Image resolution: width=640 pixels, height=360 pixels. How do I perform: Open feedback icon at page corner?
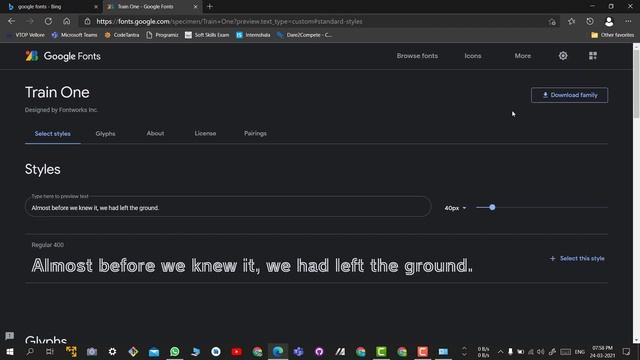click(9, 336)
